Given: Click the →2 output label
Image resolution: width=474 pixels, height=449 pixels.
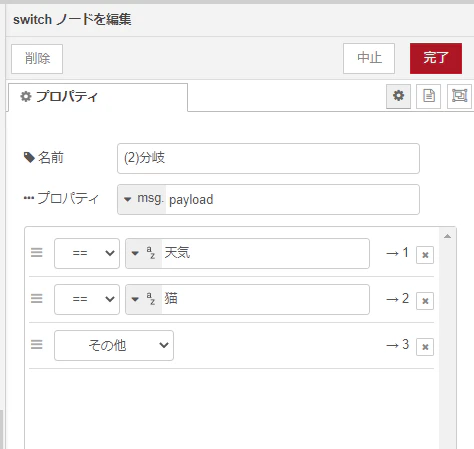Looking at the screenshot, I should click(397, 299).
